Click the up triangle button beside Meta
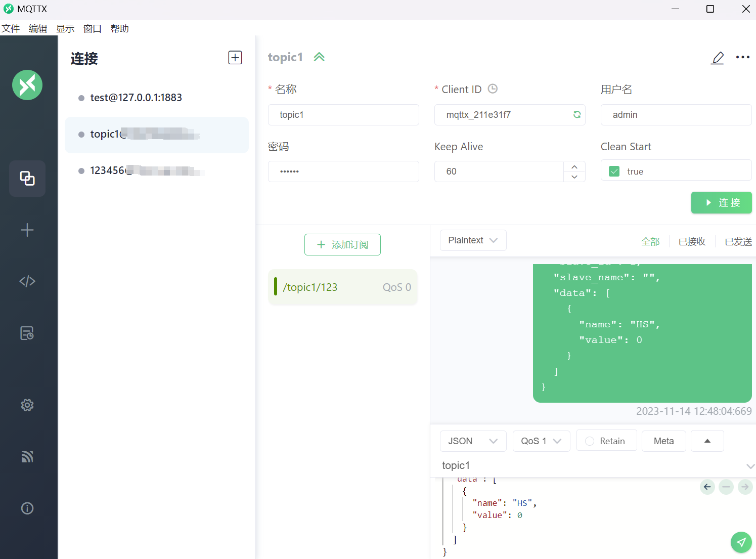This screenshot has height=559, width=756. point(707,441)
